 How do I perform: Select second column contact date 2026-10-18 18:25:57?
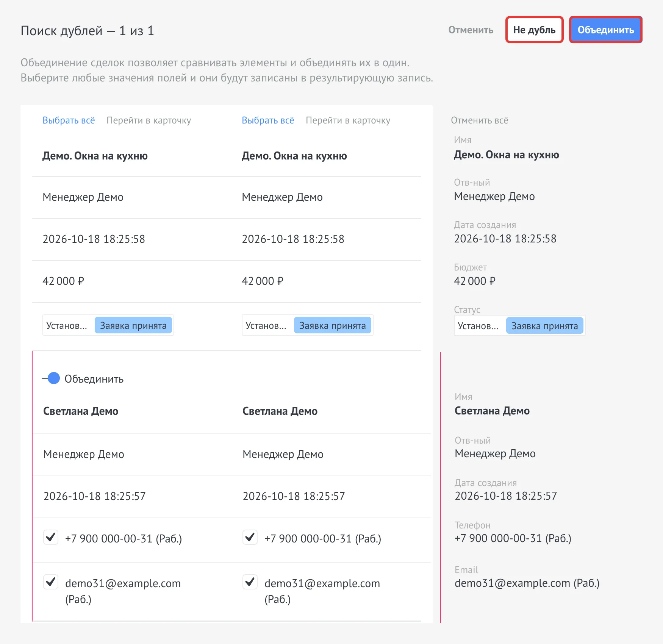(x=294, y=496)
